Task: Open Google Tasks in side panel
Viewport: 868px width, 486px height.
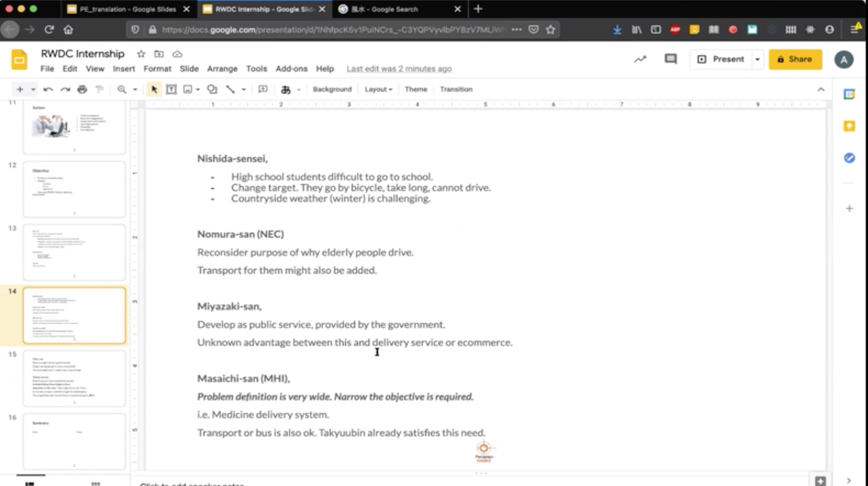Action: click(849, 158)
